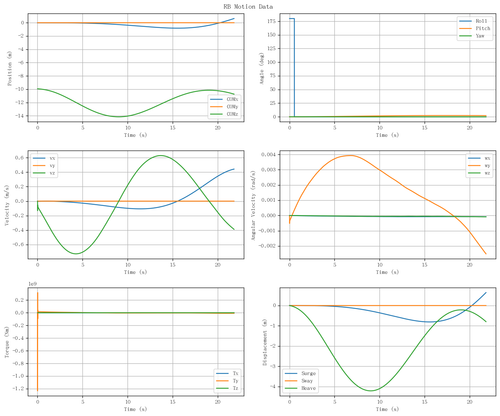Select the vx legend entry

point(44,158)
